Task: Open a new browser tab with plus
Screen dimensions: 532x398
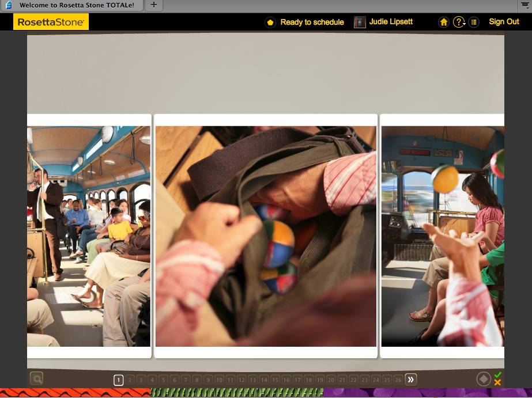Action: [x=154, y=5]
